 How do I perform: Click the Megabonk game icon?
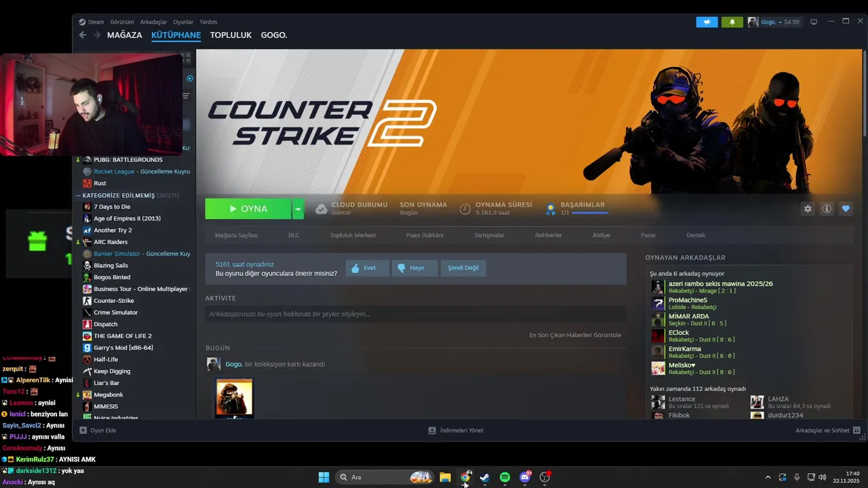(87, 394)
